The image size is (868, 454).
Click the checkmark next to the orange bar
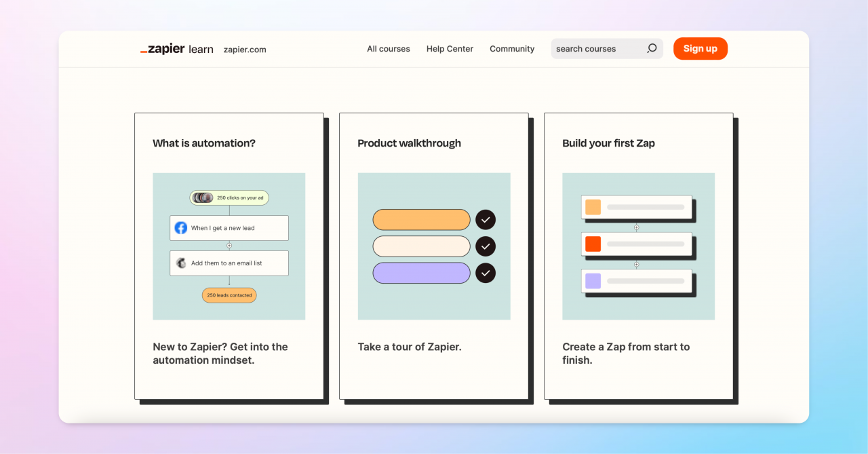click(x=486, y=220)
